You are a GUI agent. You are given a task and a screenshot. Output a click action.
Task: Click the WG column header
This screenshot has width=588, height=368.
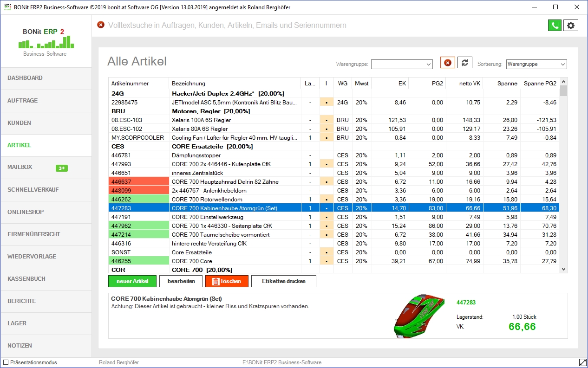coord(342,84)
